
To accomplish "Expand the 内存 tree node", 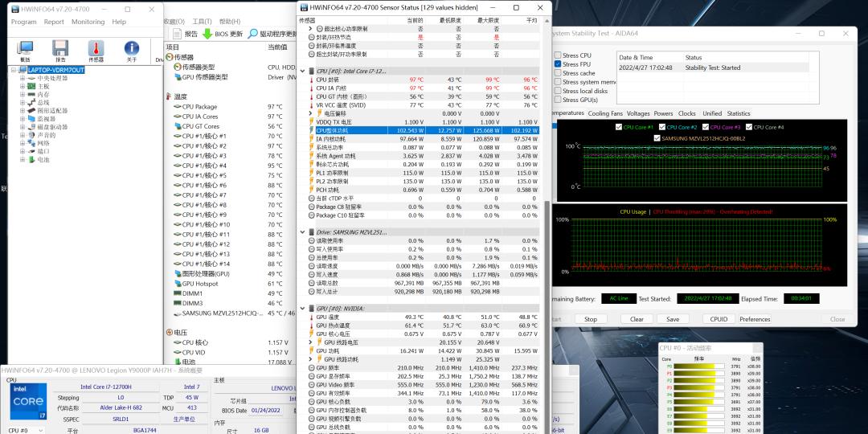I will [23, 95].
